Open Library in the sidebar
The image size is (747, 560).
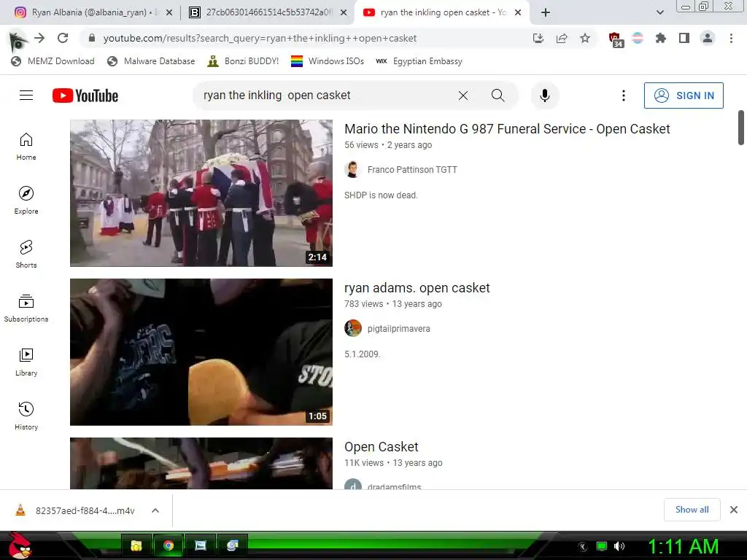pos(26,362)
